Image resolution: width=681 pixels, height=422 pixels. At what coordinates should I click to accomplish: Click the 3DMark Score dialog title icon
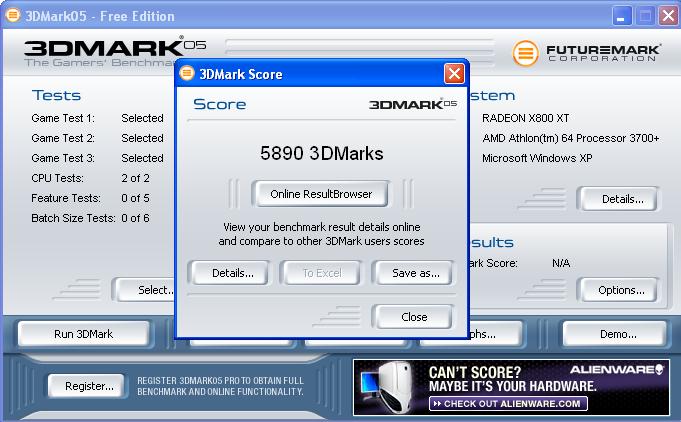187,73
